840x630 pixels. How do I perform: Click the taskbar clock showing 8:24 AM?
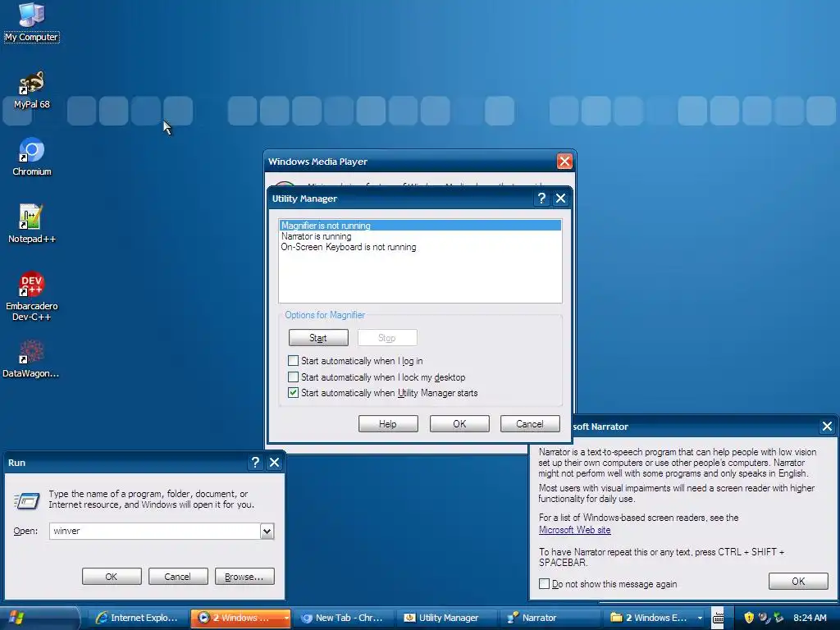tap(810, 618)
